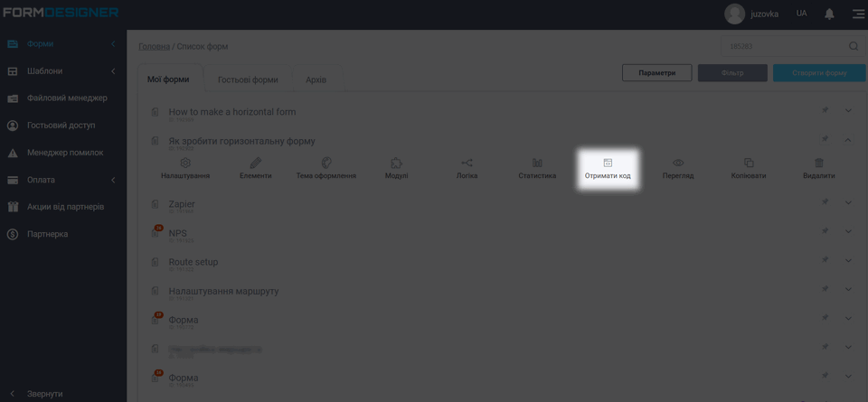Open Елементи pencil icon
This screenshot has height=402, width=868.
(x=255, y=164)
